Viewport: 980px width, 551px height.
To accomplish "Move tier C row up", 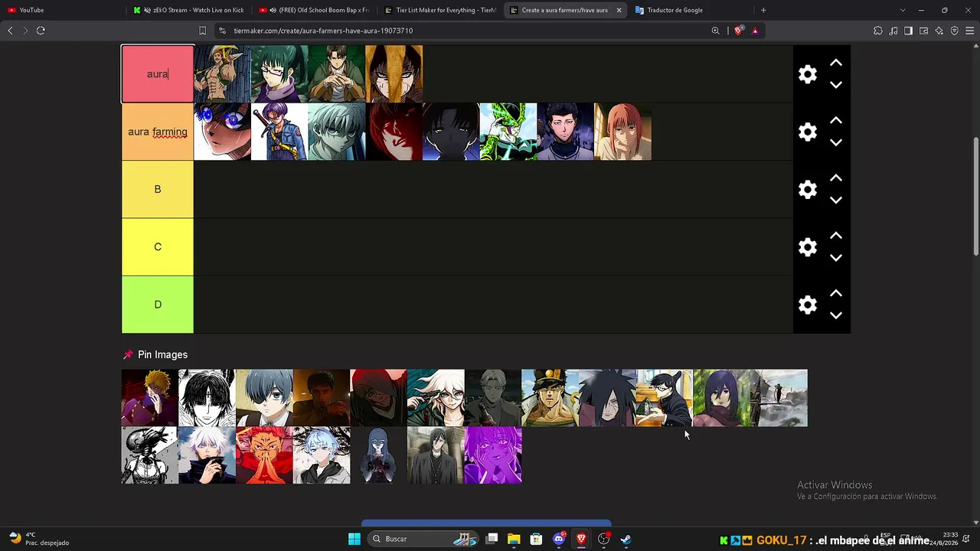I will (x=836, y=236).
